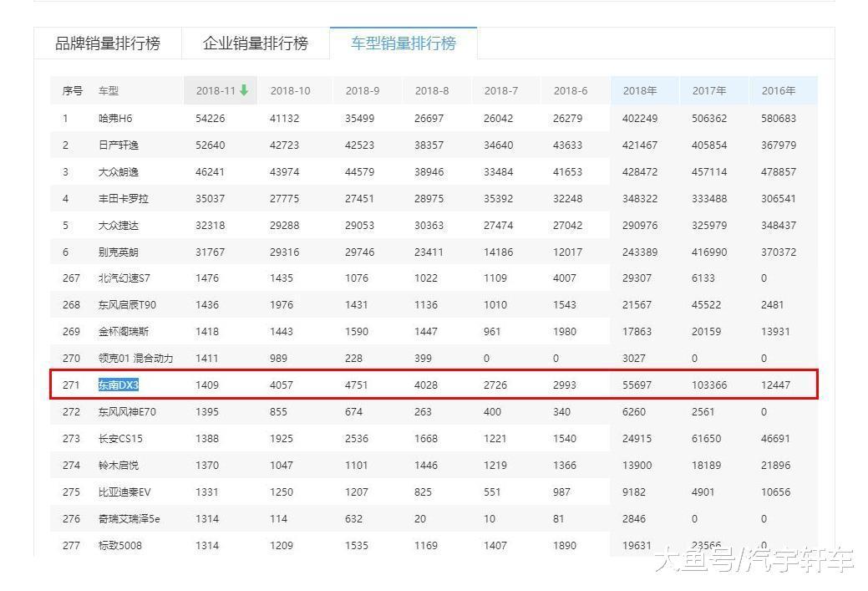Select the 54226 cell for 哈弗H6
868x591 pixels.
click(x=210, y=119)
